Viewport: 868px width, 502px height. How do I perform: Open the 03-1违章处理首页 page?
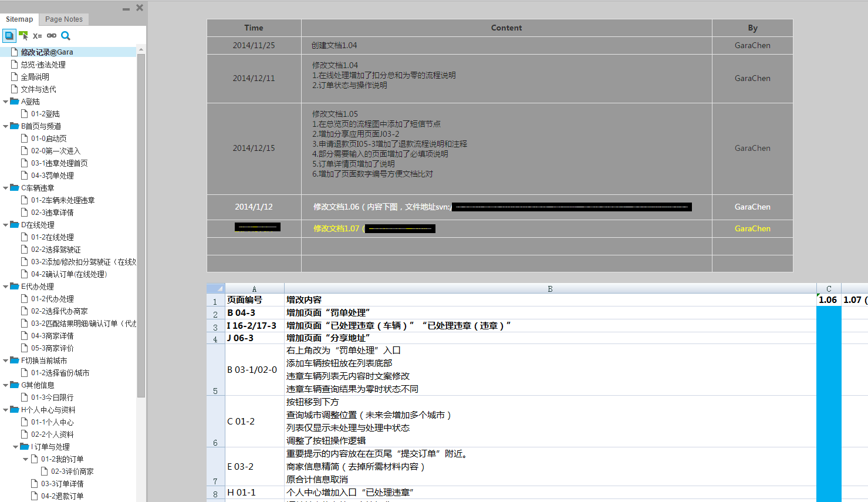(59, 163)
